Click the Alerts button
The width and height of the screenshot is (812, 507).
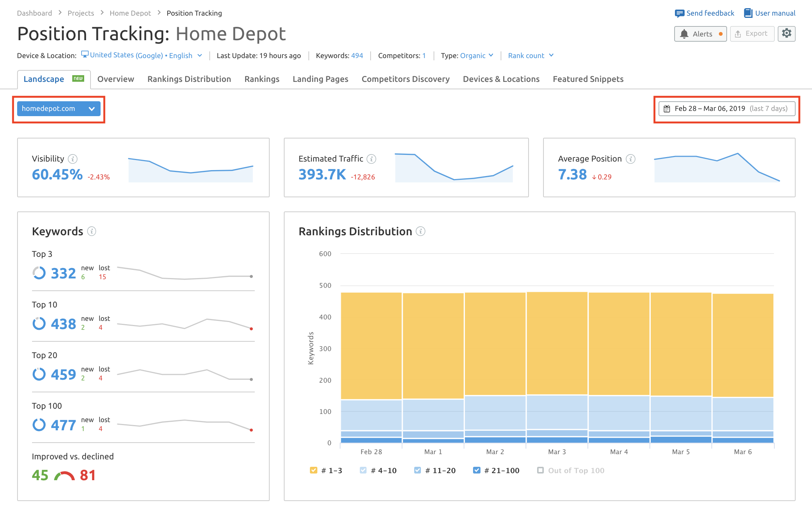click(x=700, y=34)
